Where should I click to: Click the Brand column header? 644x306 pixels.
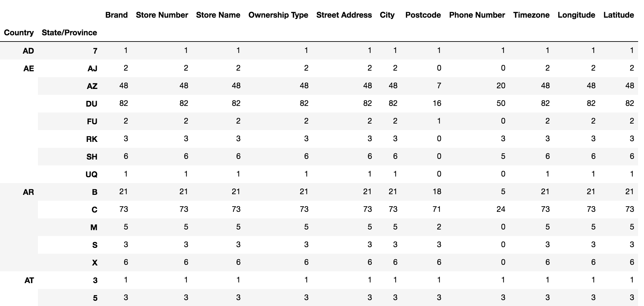click(x=116, y=15)
